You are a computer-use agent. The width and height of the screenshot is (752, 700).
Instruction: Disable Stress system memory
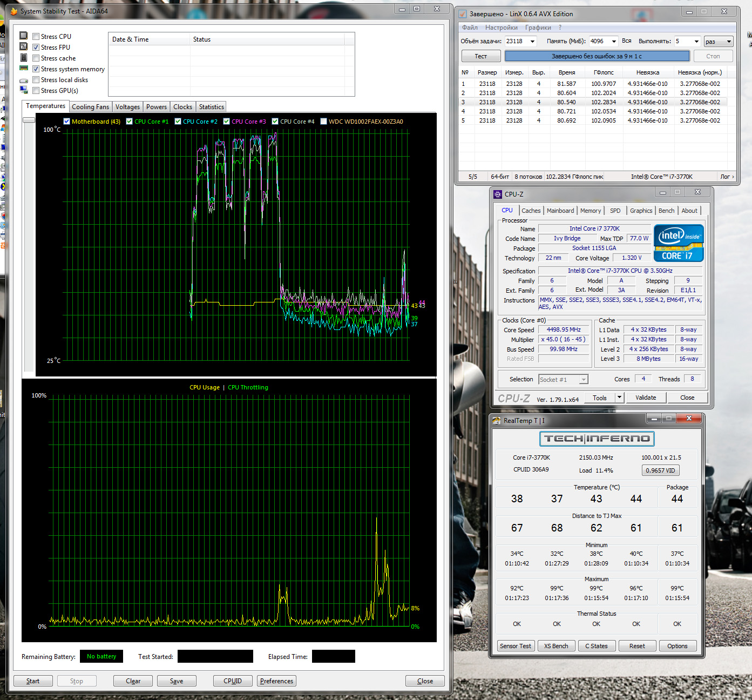pos(36,69)
